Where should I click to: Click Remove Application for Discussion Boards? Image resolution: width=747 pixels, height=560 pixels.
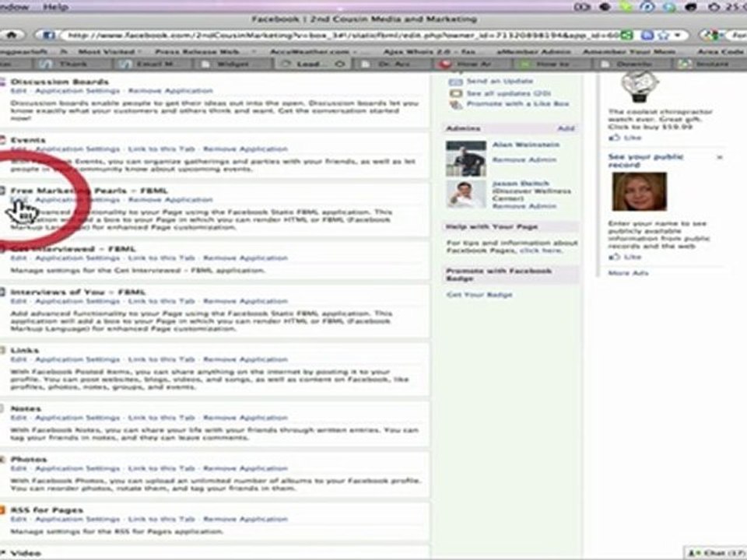[170, 90]
